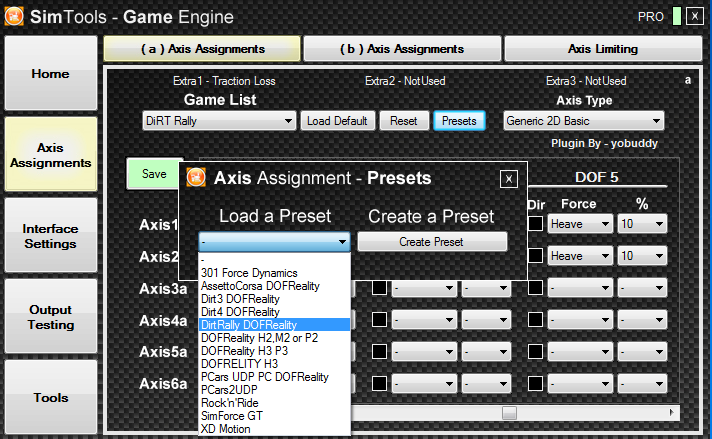This screenshot has width=712, height=439.
Task: Select DOFReality H3 P3 preset
Action: [274, 351]
